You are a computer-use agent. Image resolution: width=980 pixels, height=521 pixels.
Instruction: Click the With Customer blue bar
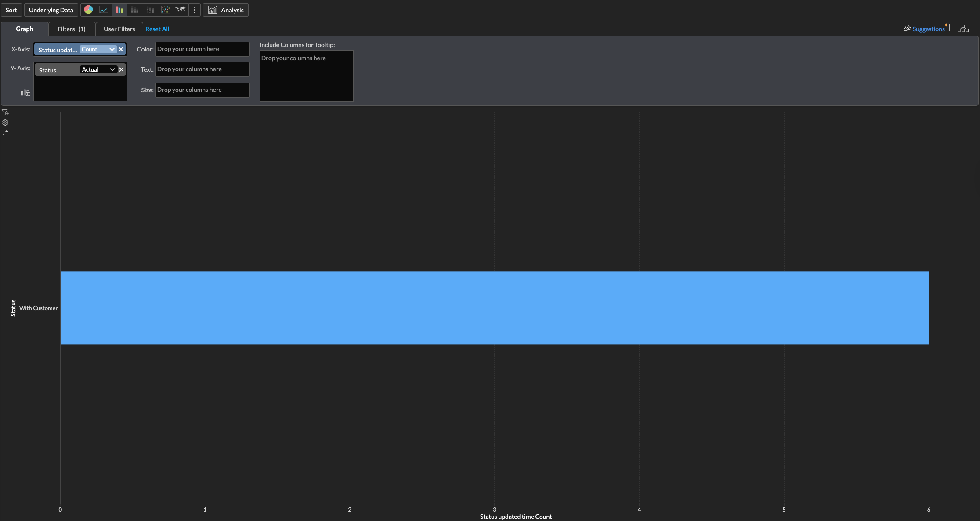[494, 308]
